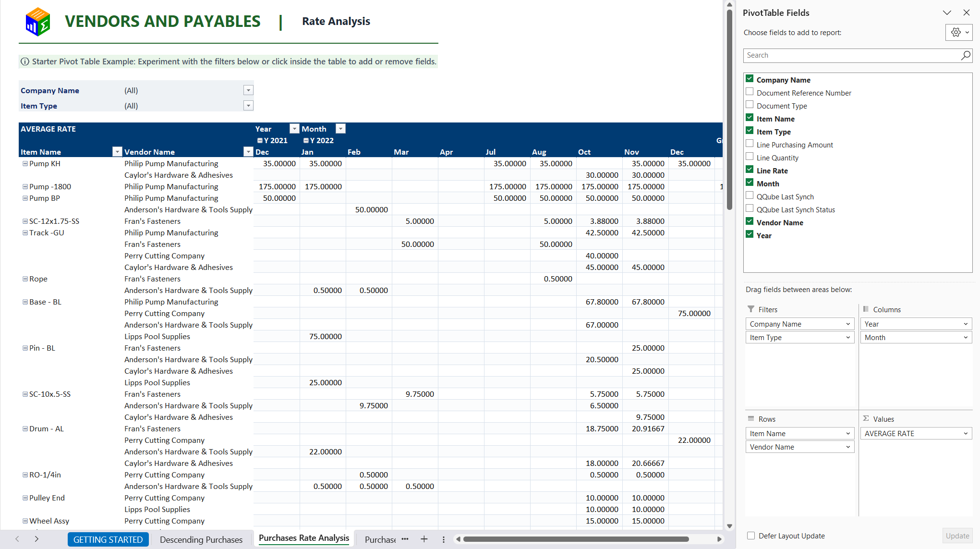
Task: Check the Line Quantity field
Action: click(x=750, y=157)
